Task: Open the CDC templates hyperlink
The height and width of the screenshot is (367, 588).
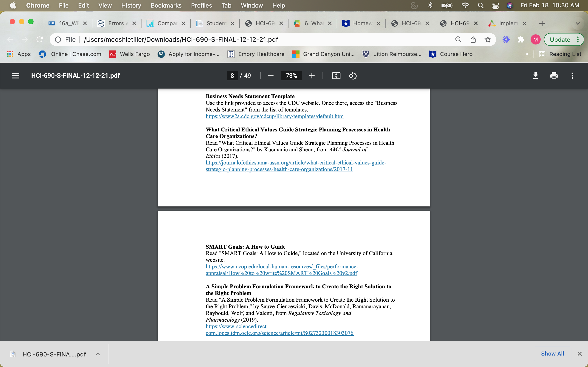Action: click(x=274, y=116)
